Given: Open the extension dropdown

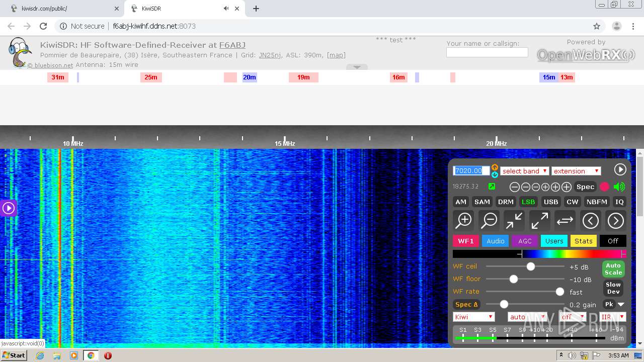Looking at the screenshot, I should [x=576, y=171].
